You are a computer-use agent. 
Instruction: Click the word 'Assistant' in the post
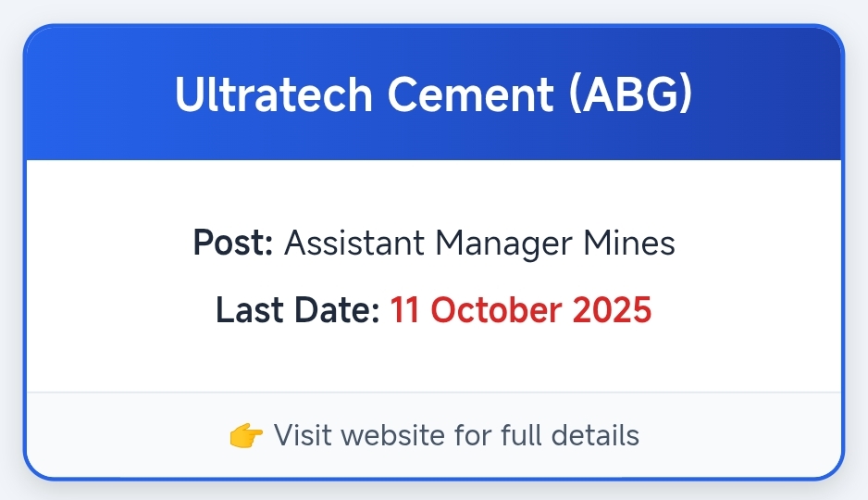pos(353,244)
